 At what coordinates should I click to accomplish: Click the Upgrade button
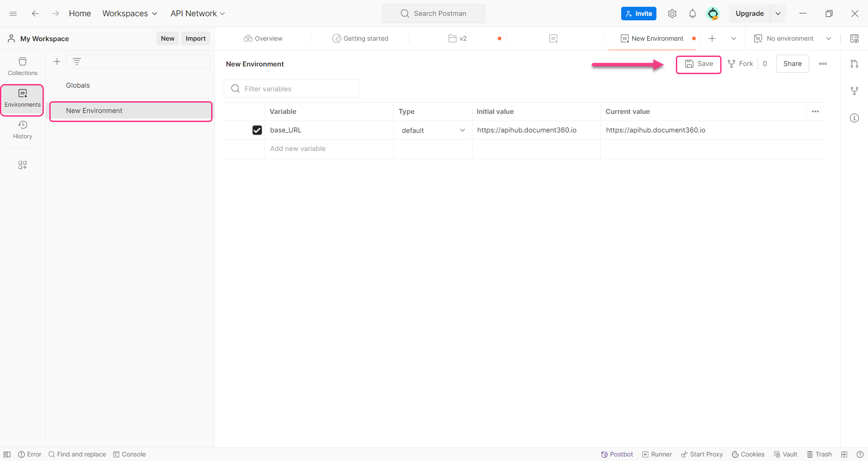(x=750, y=14)
